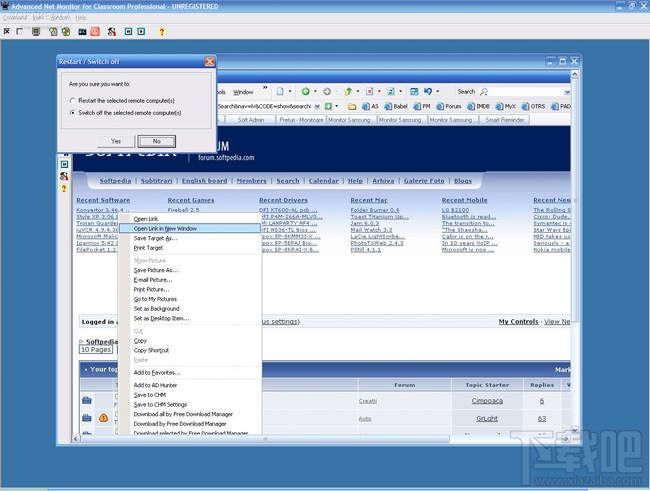The width and height of the screenshot is (650, 491).
Task: Open the My Controls link
Action: click(518, 321)
